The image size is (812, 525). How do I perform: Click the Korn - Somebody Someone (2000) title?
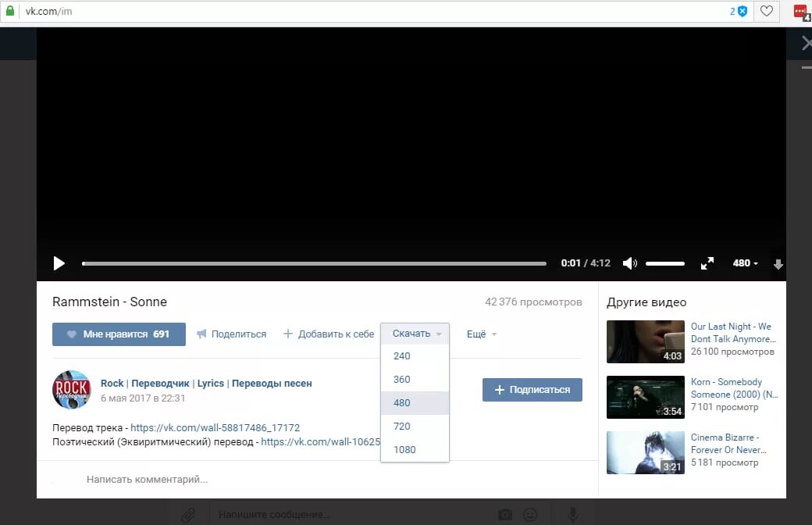coord(735,388)
